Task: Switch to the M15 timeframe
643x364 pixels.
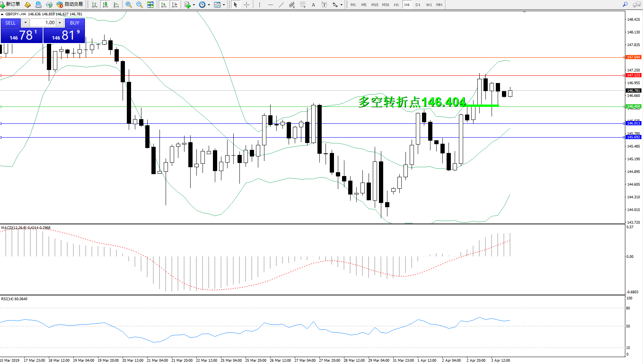Action: [x=374, y=5]
